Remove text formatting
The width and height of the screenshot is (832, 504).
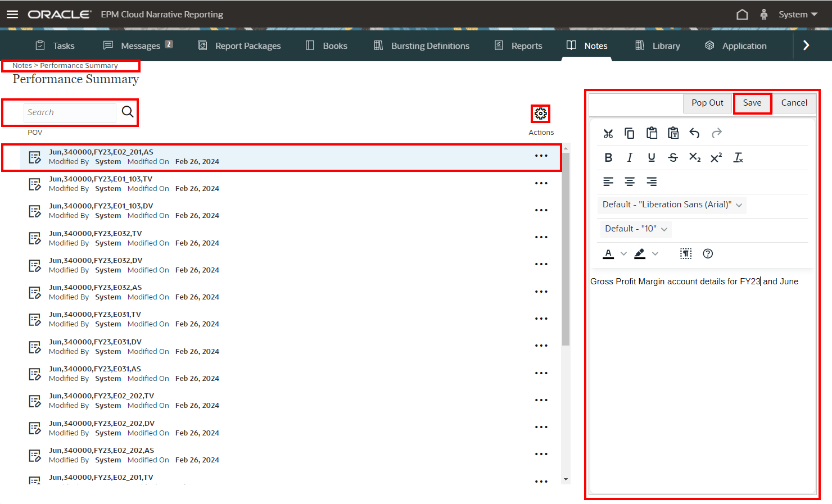(738, 157)
